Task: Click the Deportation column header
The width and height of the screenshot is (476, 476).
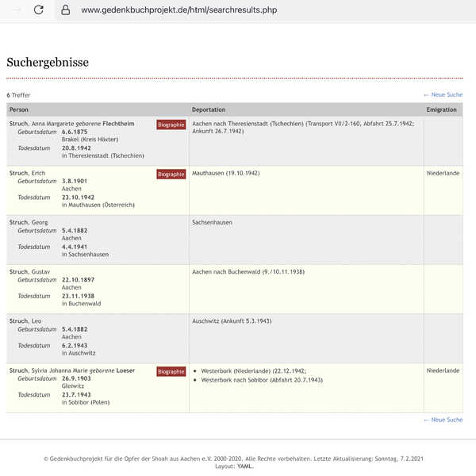Action: click(x=208, y=109)
